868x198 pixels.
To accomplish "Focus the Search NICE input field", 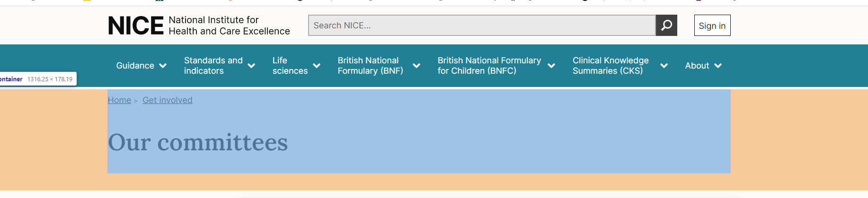I will click(x=482, y=26).
